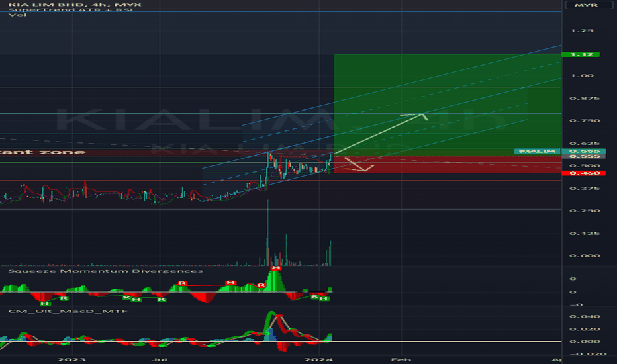Click the tallest volume bar spike
This screenshot has height=364, width=617.
tap(268, 233)
